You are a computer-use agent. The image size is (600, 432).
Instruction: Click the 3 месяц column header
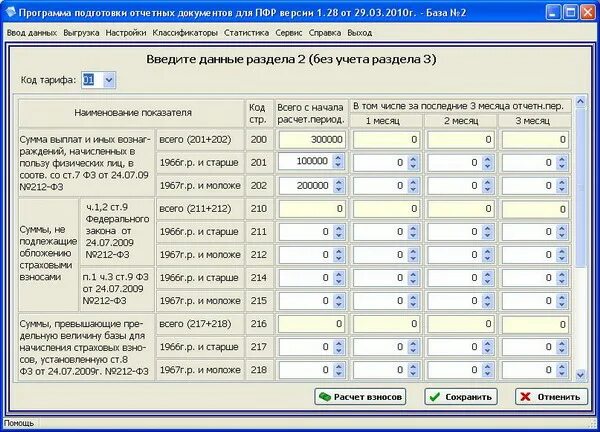(535, 121)
